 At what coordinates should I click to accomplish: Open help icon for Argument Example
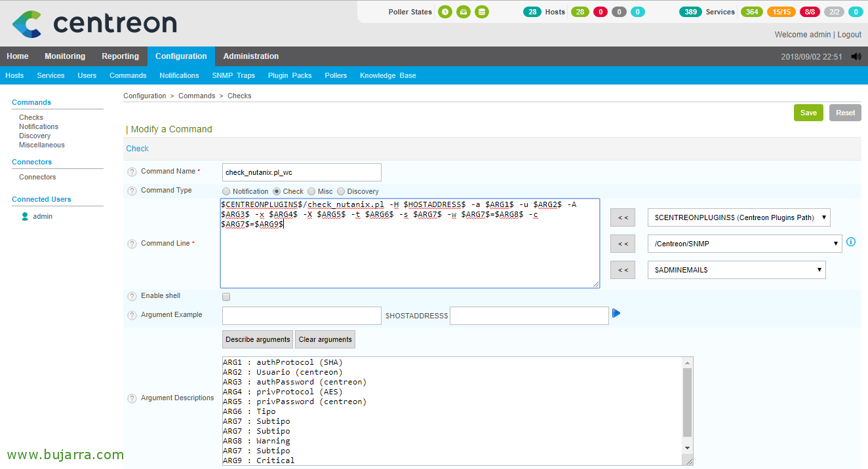[132, 315]
